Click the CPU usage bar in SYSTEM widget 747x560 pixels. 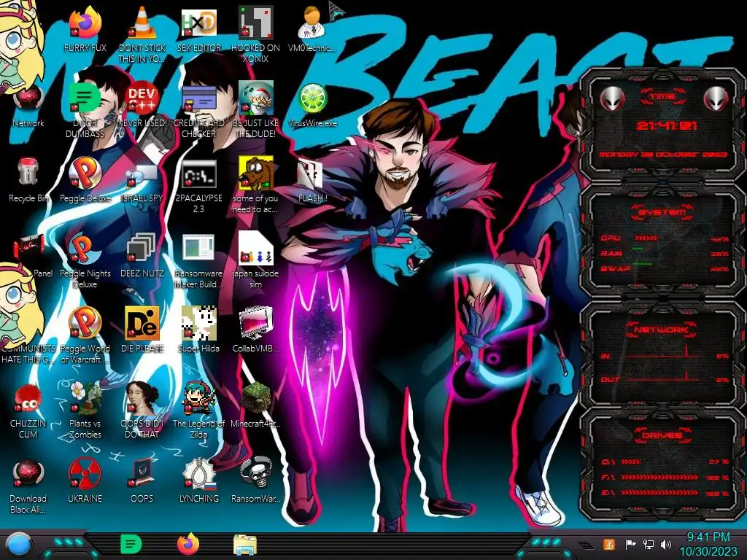(647, 238)
